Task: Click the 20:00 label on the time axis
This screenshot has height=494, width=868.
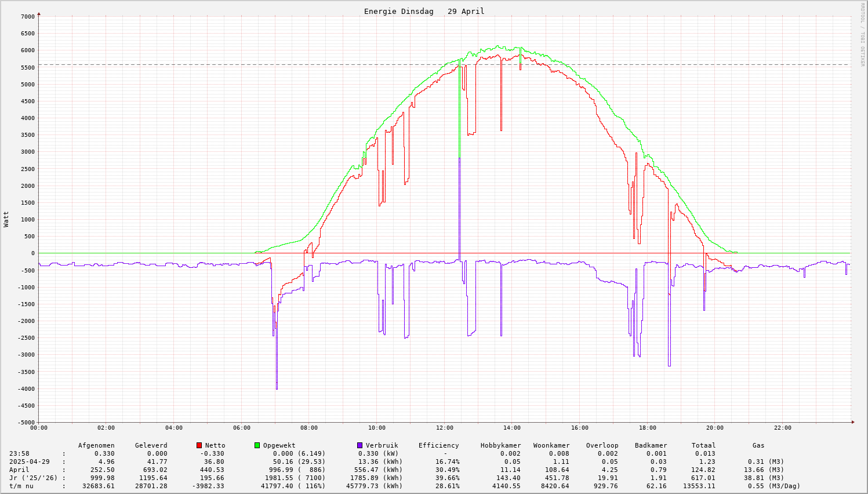Action: coord(715,428)
